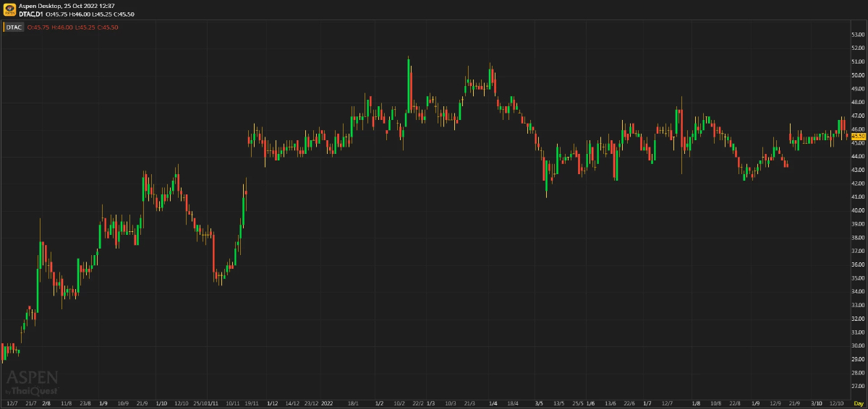This screenshot has width=868, height=409.
Task: Click the 2/8 date axis label
Action: (46, 402)
